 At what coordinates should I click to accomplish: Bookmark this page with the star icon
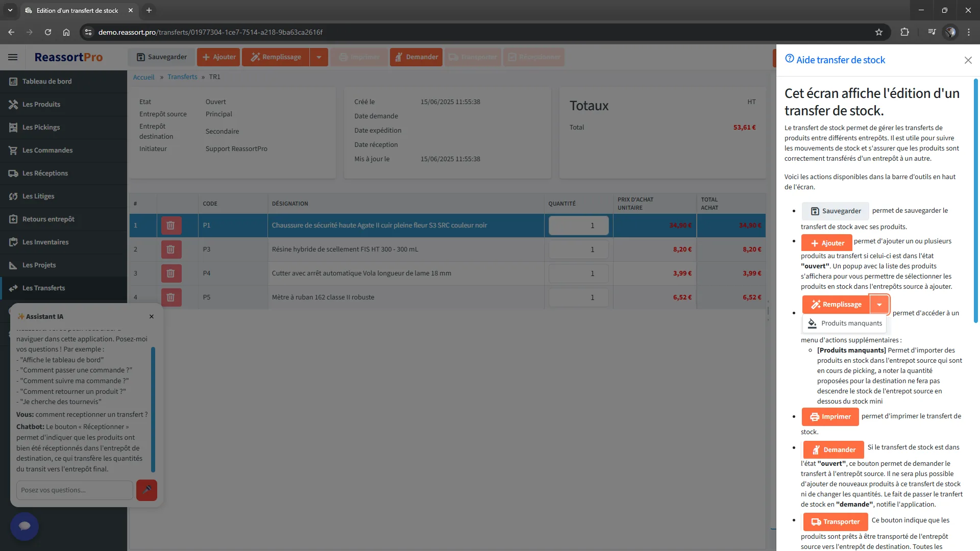[878, 32]
